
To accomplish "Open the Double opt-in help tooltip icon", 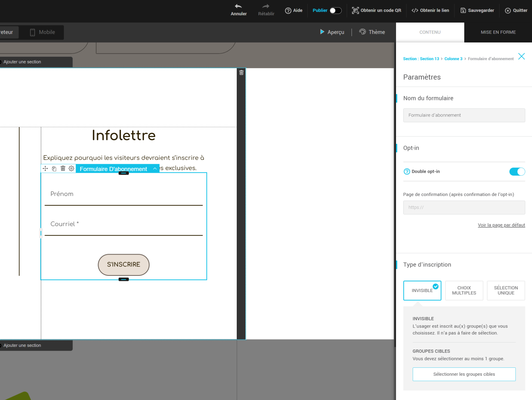I will coord(407,171).
